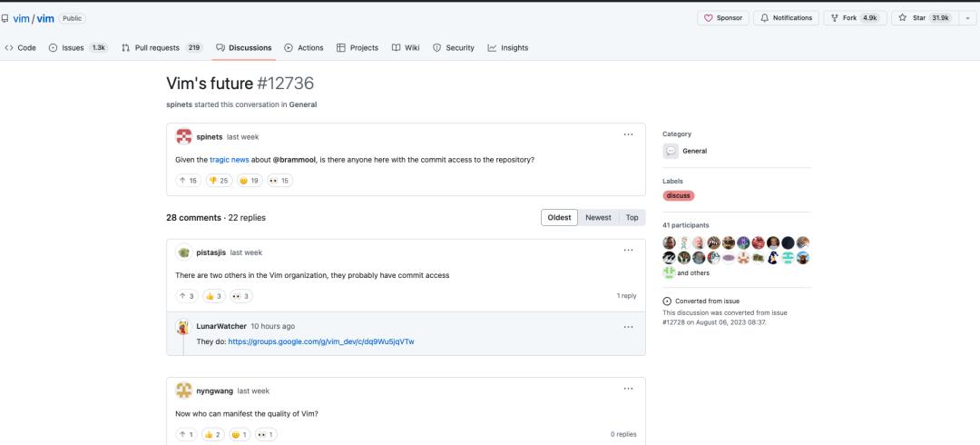Click the first participant avatar
The width and height of the screenshot is (980, 445).
point(669,242)
